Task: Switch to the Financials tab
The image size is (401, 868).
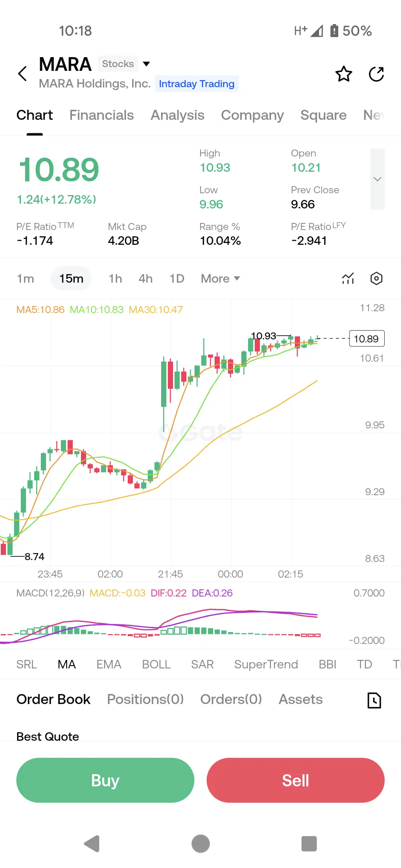Action: pos(101,115)
